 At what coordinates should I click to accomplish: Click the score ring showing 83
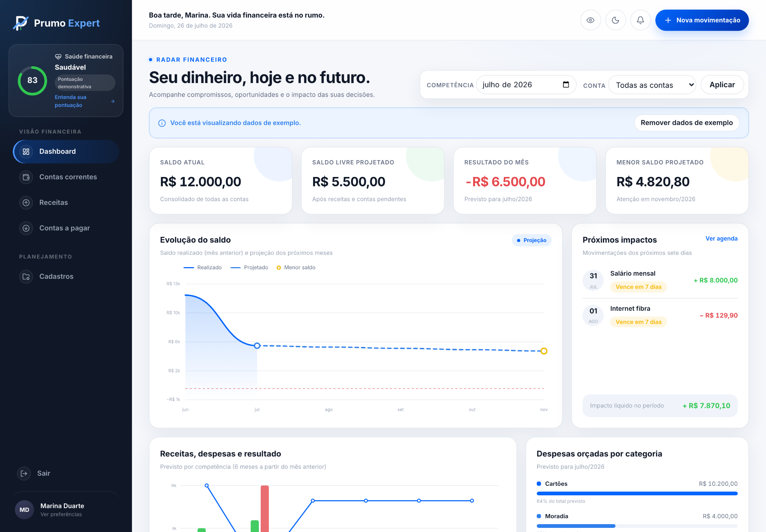pyautogui.click(x=33, y=80)
